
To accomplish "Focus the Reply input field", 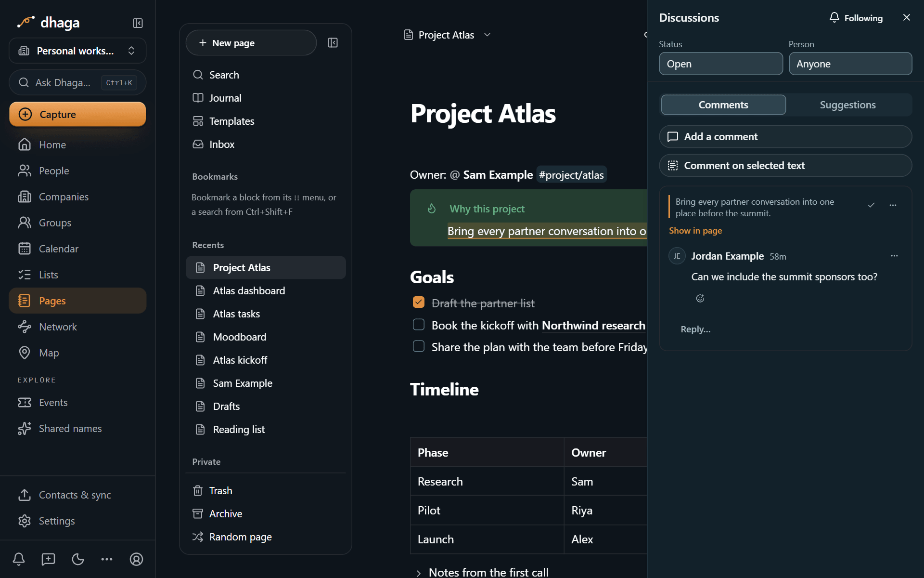I will 785,329.
